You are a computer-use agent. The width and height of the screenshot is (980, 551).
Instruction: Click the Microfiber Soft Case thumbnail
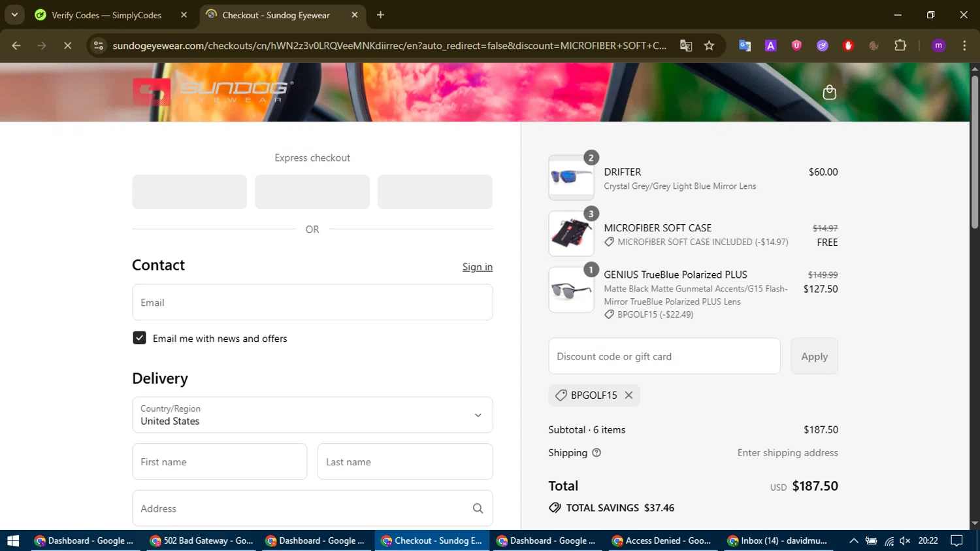click(x=571, y=233)
